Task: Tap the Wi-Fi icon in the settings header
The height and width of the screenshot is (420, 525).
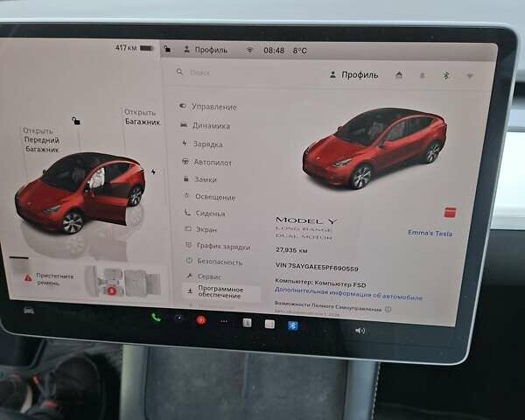Action: [470, 76]
